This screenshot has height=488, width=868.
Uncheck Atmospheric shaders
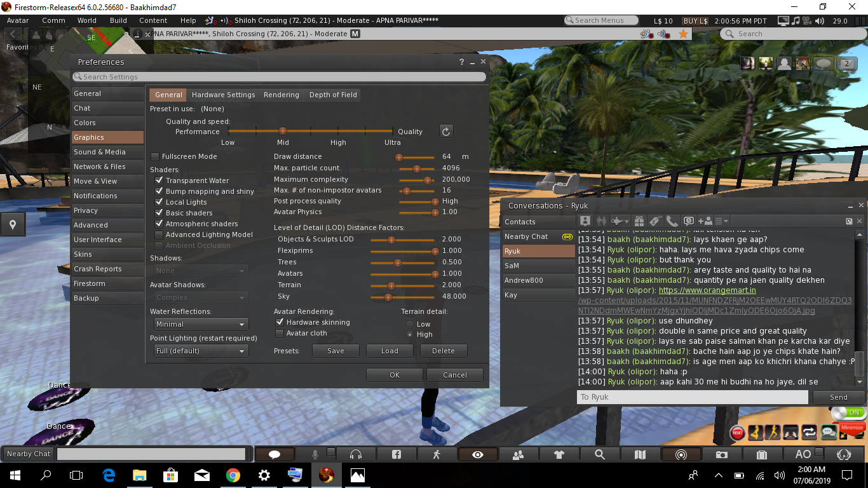pos(159,224)
